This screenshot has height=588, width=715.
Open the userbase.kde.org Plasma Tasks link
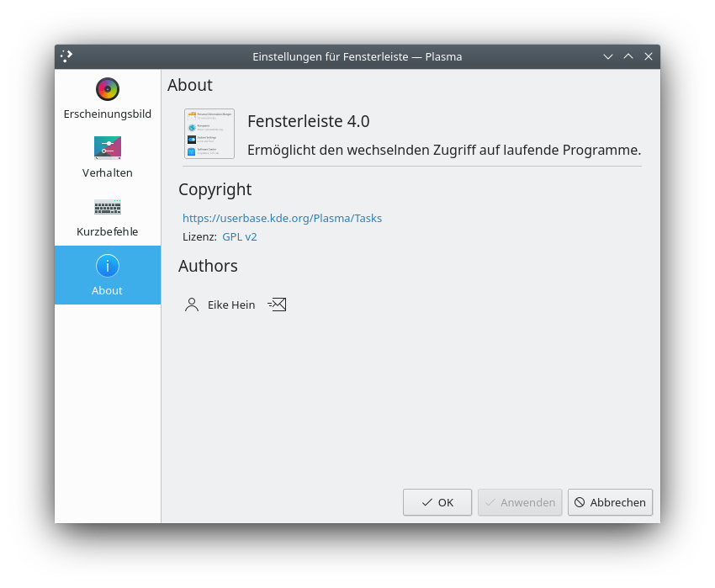[x=282, y=218]
